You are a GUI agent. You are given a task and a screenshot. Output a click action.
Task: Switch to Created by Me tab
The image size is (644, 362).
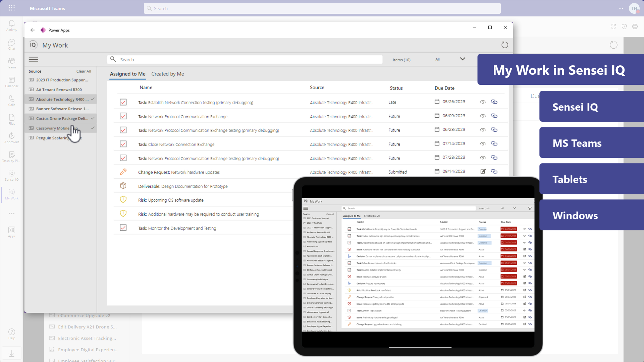coord(168,74)
